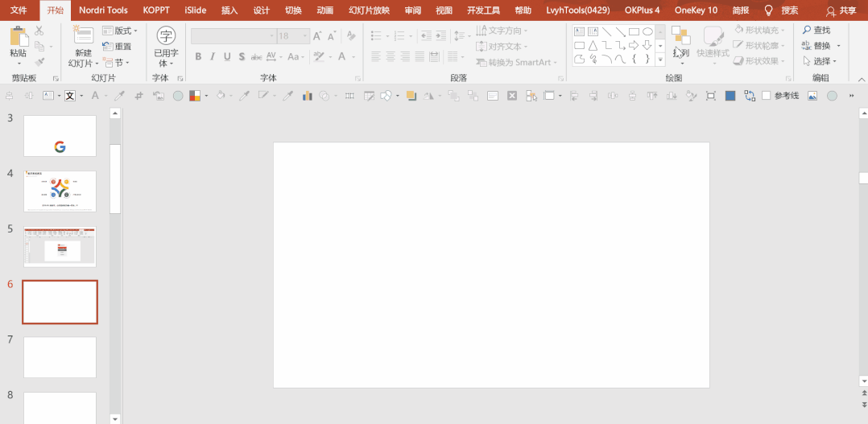
Task: Center align text in paragraph group
Action: (391, 56)
